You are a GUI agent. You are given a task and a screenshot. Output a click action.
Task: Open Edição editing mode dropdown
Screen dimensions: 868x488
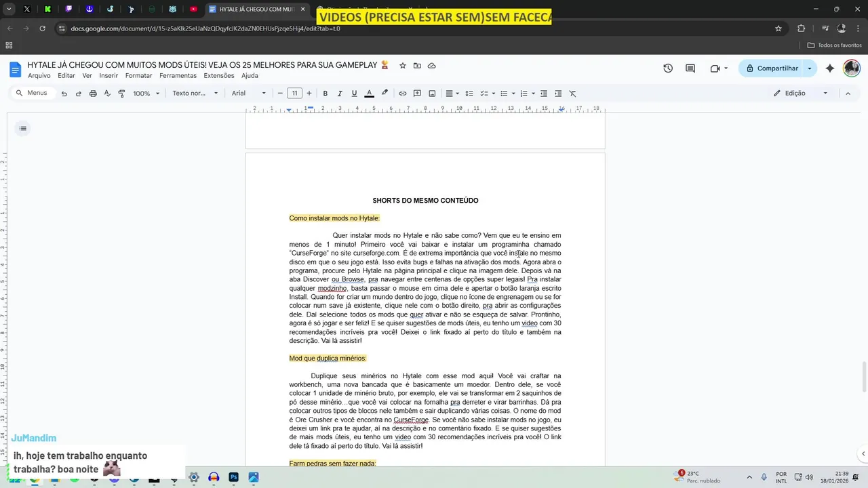point(801,94)
